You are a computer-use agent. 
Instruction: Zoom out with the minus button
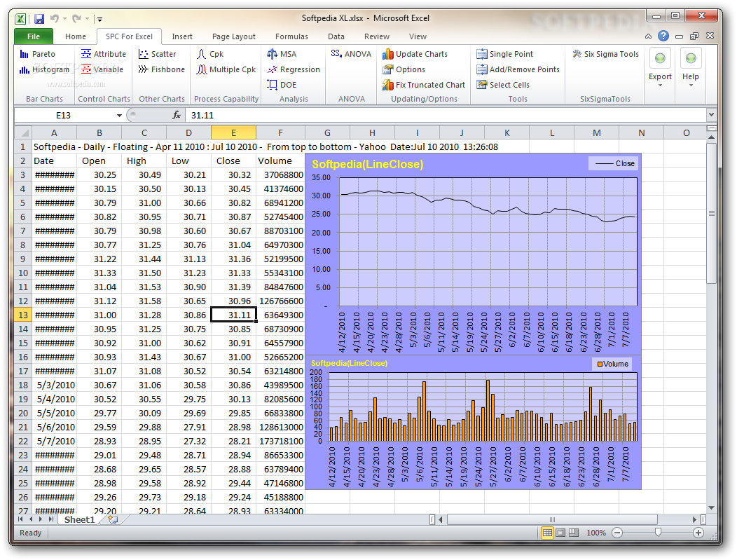tap(618, 533)
